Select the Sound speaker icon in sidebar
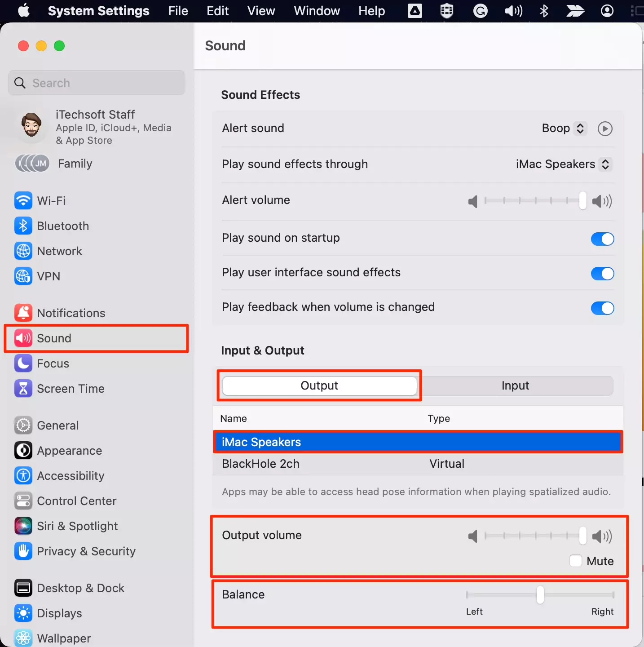This screenshot has width=644, height=647. click(23, 338)
